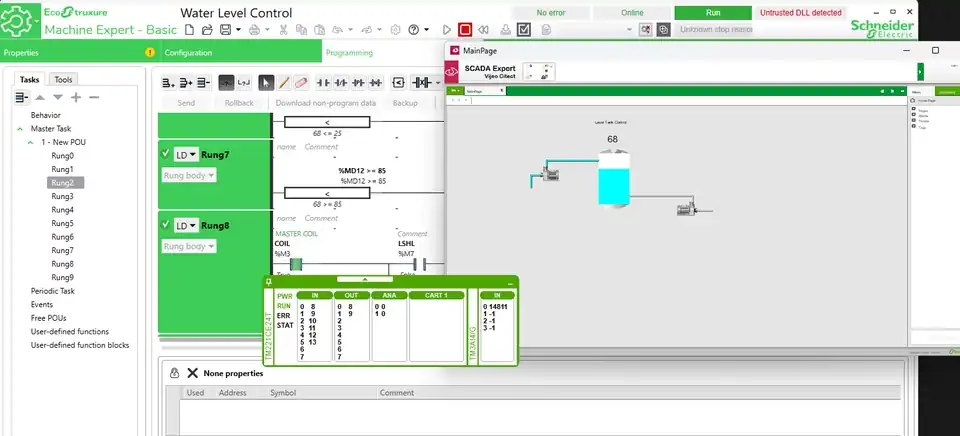The width and height of the screenshot is (960, 436).
Task: Select the draw line pencil tool
Action: pos(284,83)
